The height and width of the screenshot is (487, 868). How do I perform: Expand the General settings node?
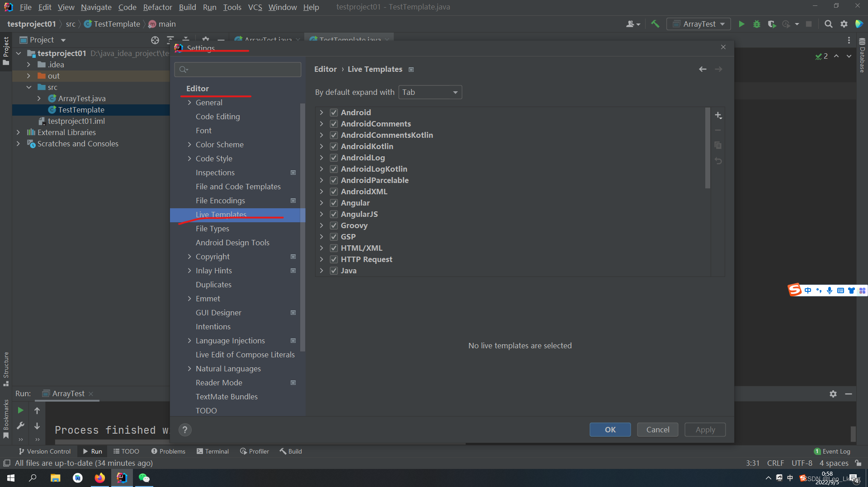(189, 103)
